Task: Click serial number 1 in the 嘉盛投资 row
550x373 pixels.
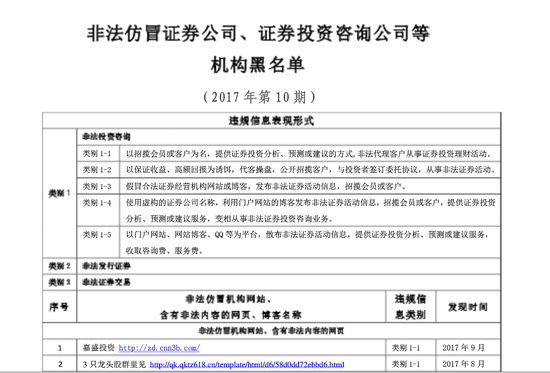Action: pos(60,348)
